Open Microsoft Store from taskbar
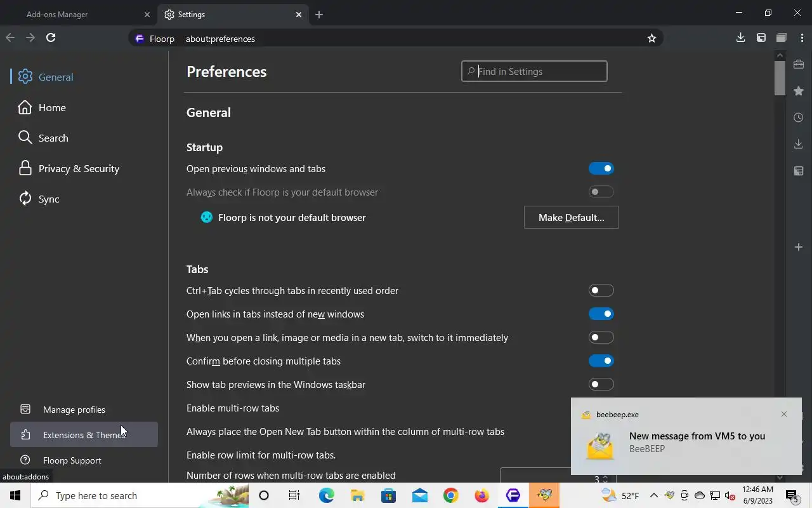This screenshot has width=812, height=508. tap(388, 495)
